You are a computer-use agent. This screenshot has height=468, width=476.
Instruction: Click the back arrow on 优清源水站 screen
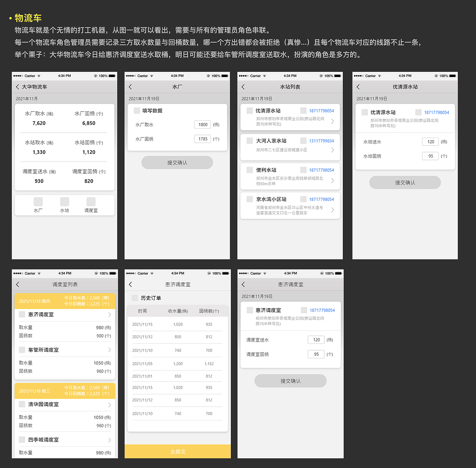(x=358, y=86)
